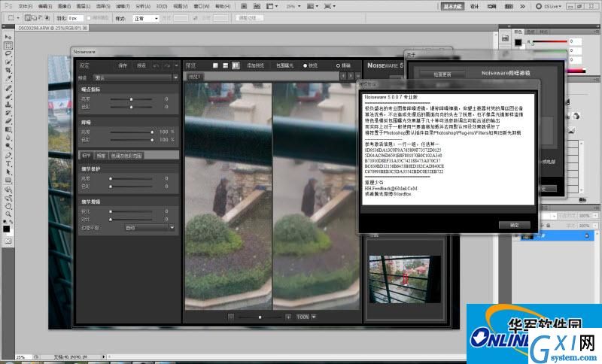Click the Noiseware zoom slider handle
The image size is (602, 364).
[x=260, y=317]
